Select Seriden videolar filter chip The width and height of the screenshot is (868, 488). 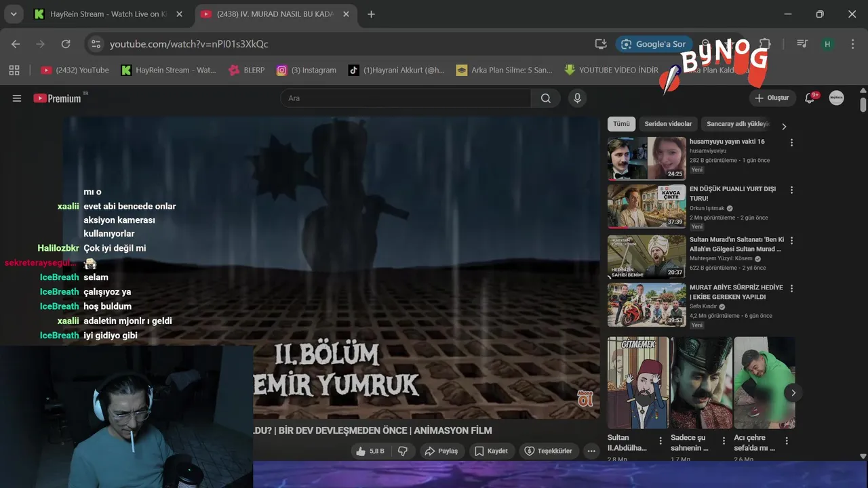[668, 124]
